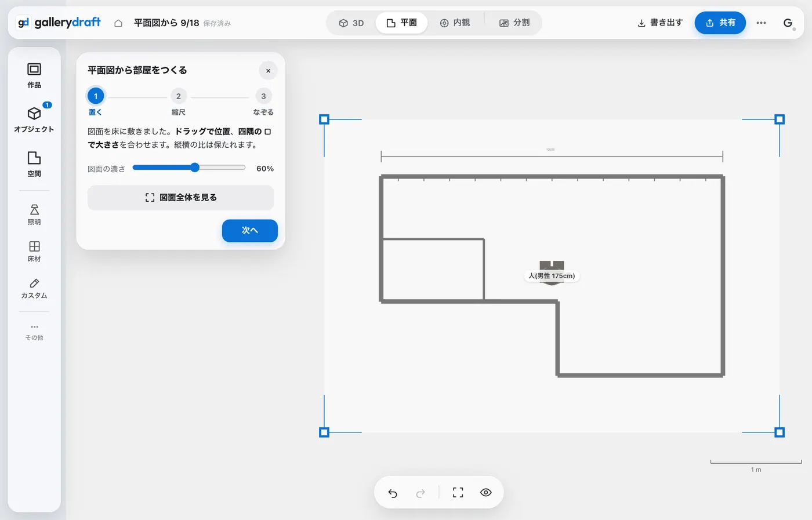Open the カスタム sidebar panel
This screenshot has height=520, width=812.
tap(34, 288)
